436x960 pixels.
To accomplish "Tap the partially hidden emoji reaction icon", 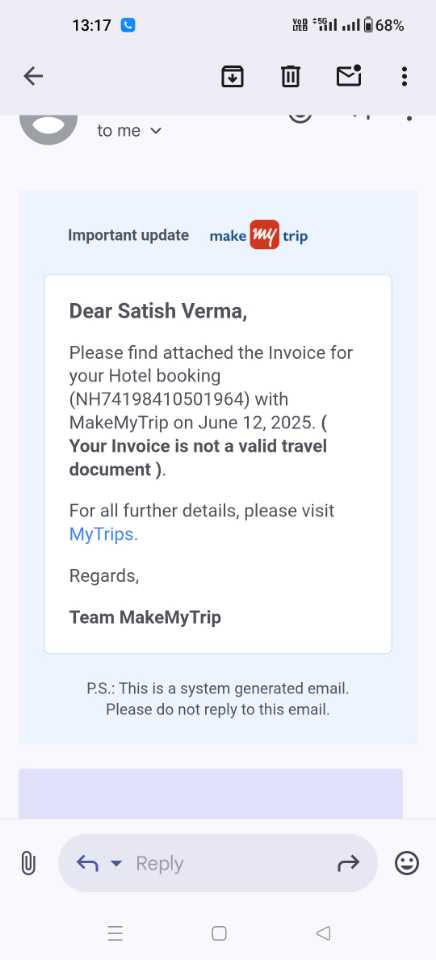I will point(300,116).
